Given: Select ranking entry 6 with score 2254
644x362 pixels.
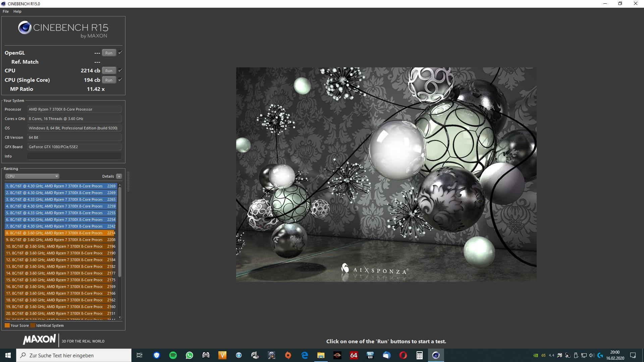Looking at the screenshot, I should [61, 220].
